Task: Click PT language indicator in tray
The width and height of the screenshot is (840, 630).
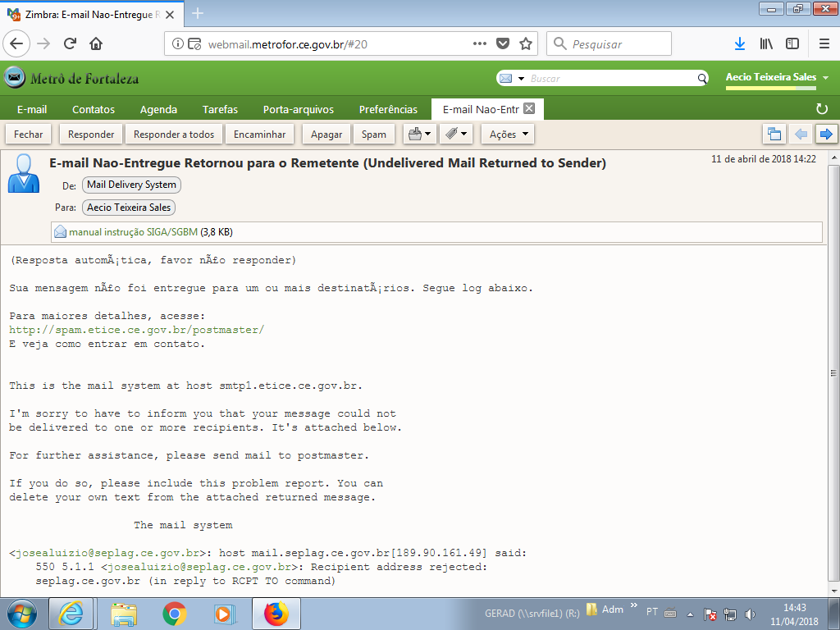Action: tap(652, 611)
